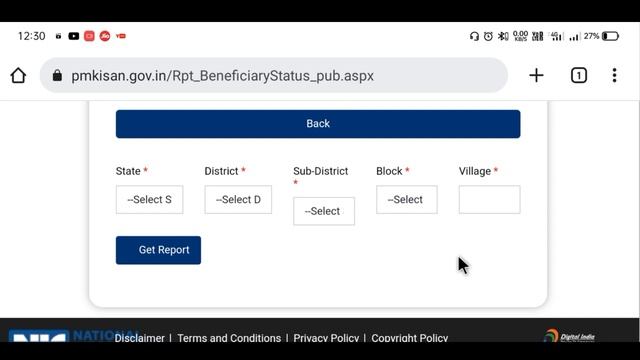Open the Sub-District dropdown
This screenshot has width=640, height=360.
[324, 211]
